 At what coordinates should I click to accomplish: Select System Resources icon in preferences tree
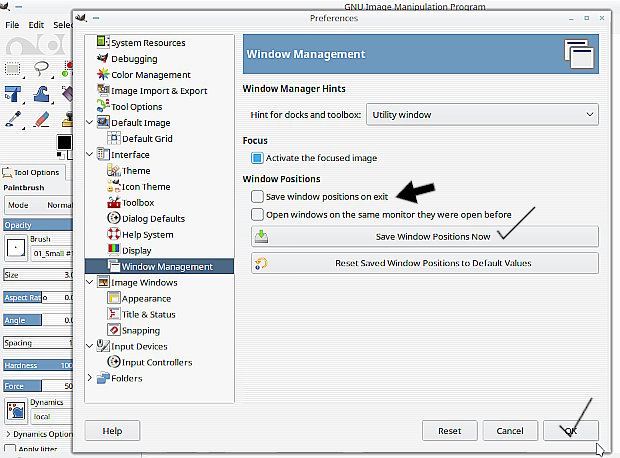[103, 42]
